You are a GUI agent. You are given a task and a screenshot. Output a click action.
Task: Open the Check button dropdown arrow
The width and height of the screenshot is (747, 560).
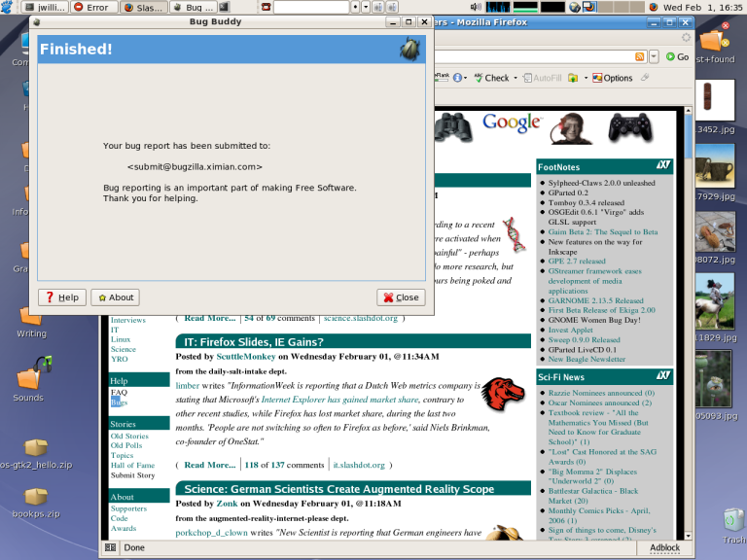click(516, 78)
